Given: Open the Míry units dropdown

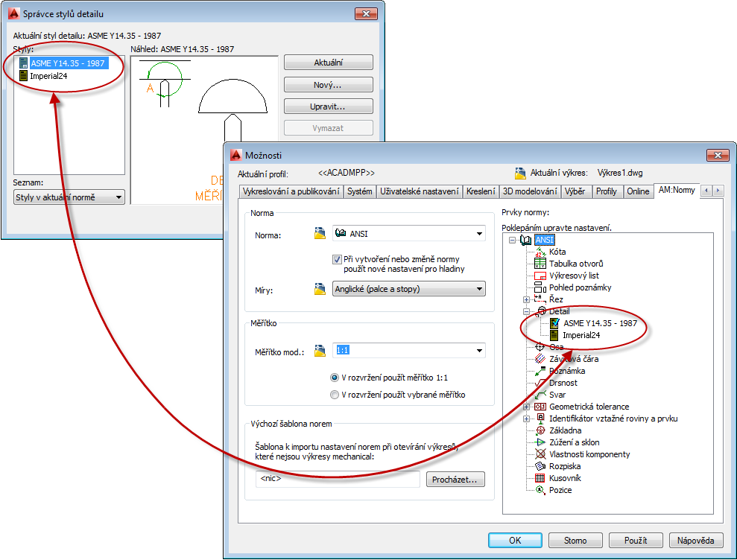Looking at the screenshot, I should (x=479, y=289).
